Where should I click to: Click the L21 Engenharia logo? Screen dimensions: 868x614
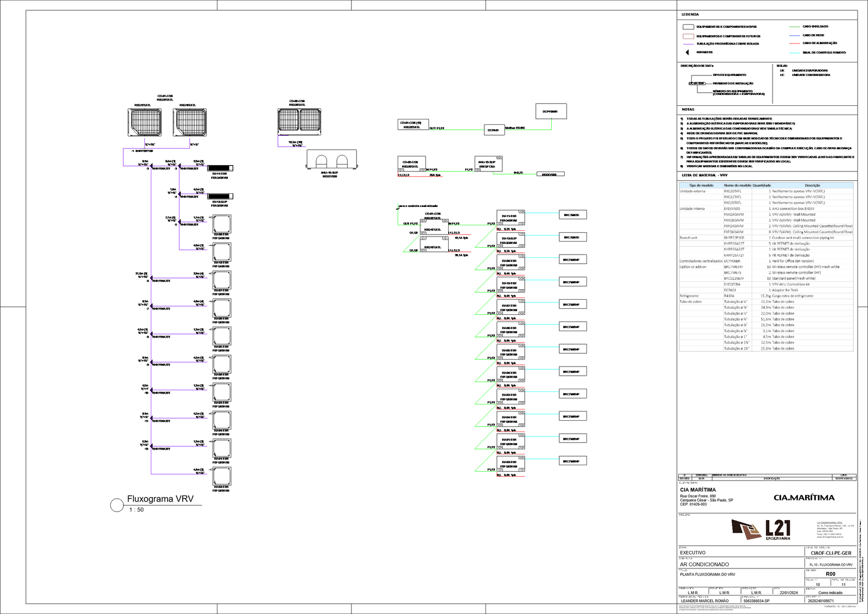(x=761, y=529)
